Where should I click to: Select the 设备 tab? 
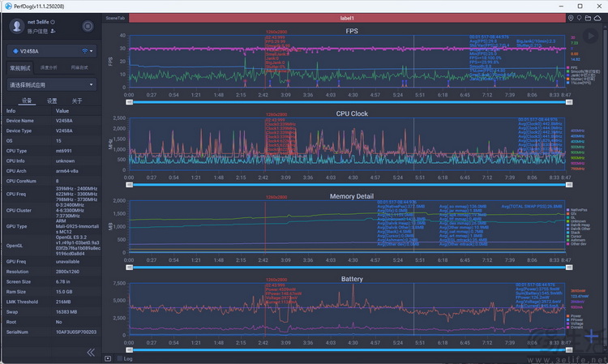point(27,101)
